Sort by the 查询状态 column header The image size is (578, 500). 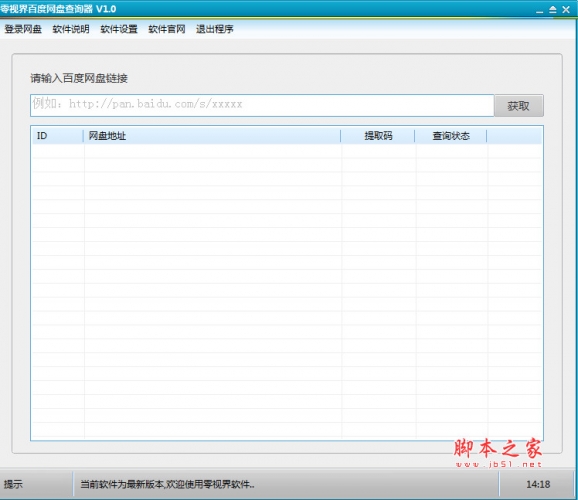451,136
